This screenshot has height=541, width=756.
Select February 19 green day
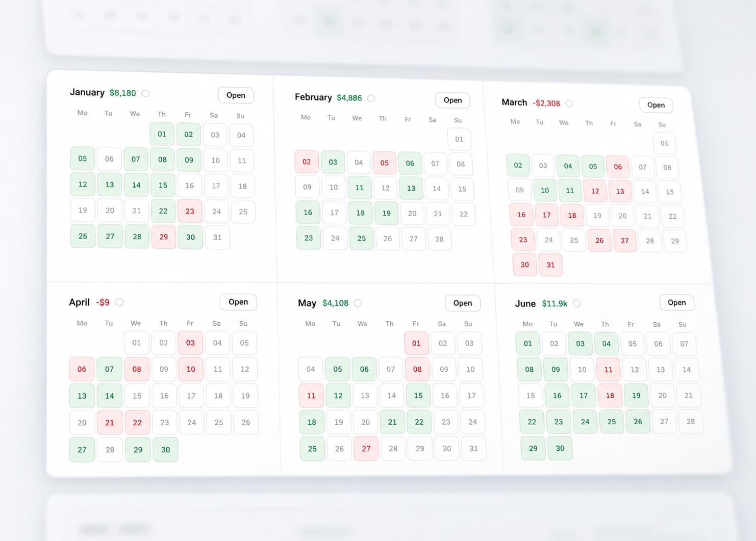(386, 213)
